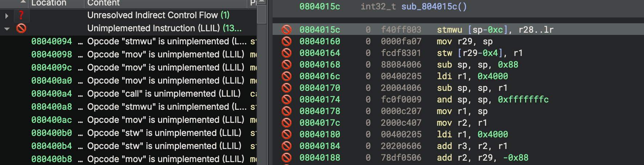Click 'mov r2, r1' instruction at 0804017c

pos(462,123)
